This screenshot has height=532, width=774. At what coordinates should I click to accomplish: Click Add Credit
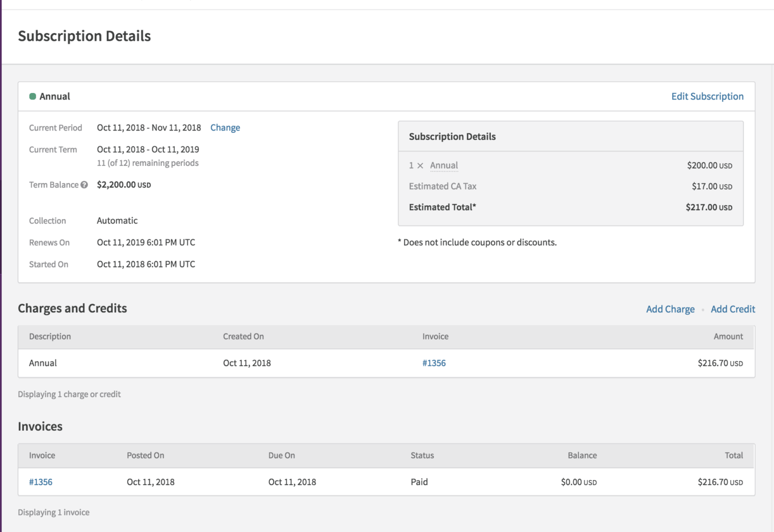click(x=733, y=309)
